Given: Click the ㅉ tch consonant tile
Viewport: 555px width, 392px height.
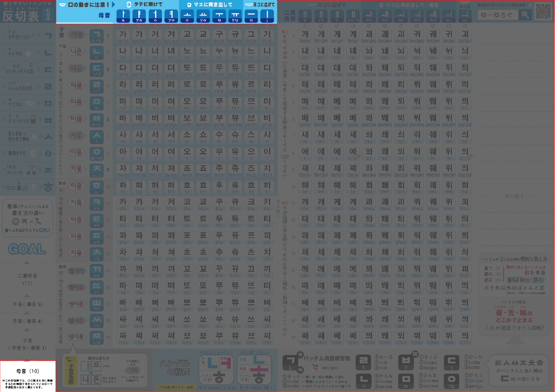Looking at the screenshot, I should (97, 338).
